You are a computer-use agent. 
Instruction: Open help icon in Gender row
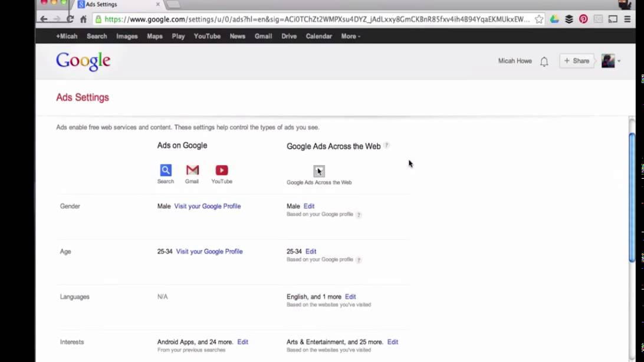(x=359, y=215)
